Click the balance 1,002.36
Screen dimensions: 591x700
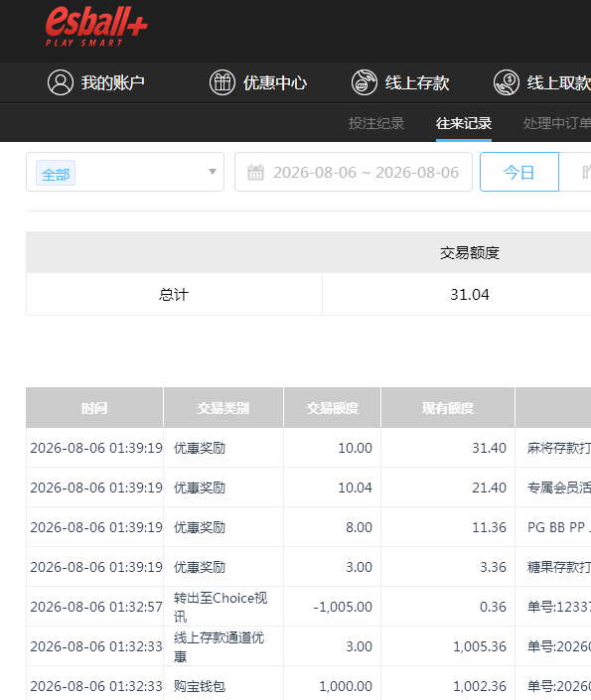point(480,686)
